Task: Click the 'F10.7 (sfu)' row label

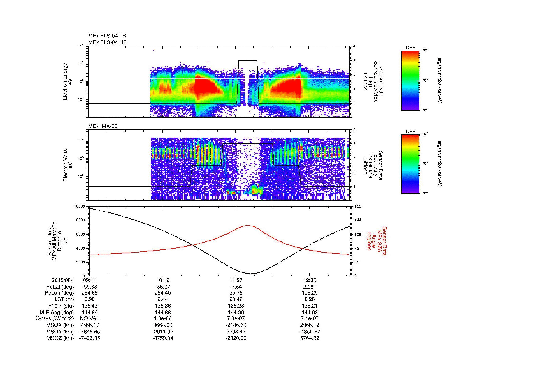Action: [x=61, y=306]
